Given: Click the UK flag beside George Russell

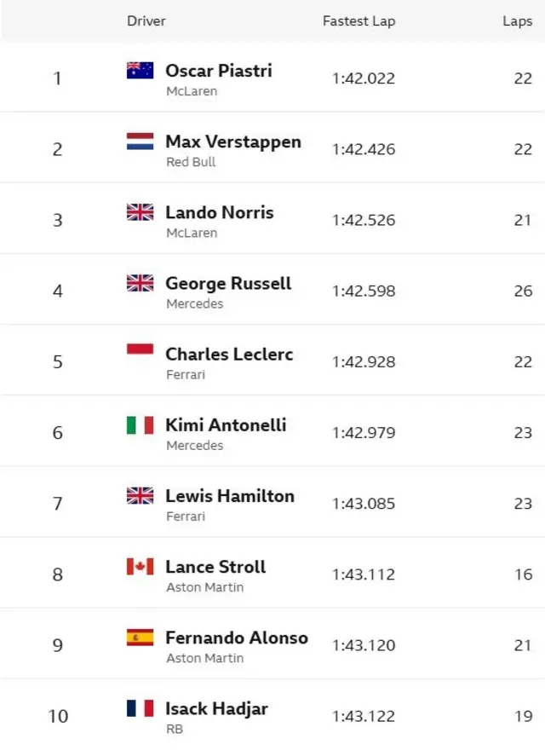Looking at the screenshot, I should (140, 283).
